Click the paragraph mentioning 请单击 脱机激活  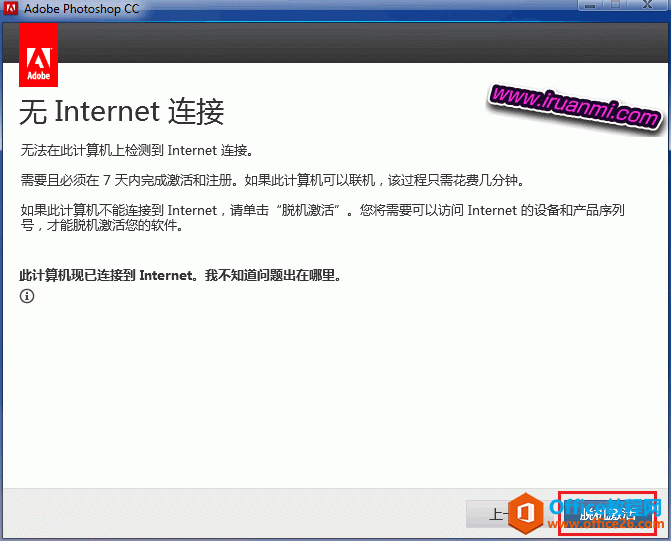tap(323, 217)
